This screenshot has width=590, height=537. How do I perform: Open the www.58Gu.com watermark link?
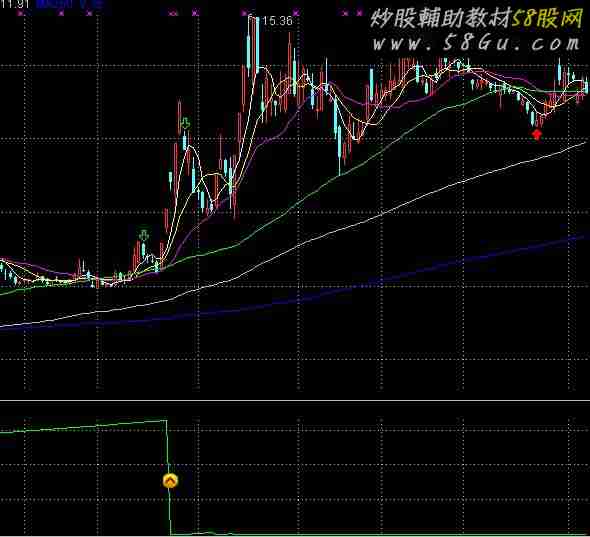(x=476, y=44)
